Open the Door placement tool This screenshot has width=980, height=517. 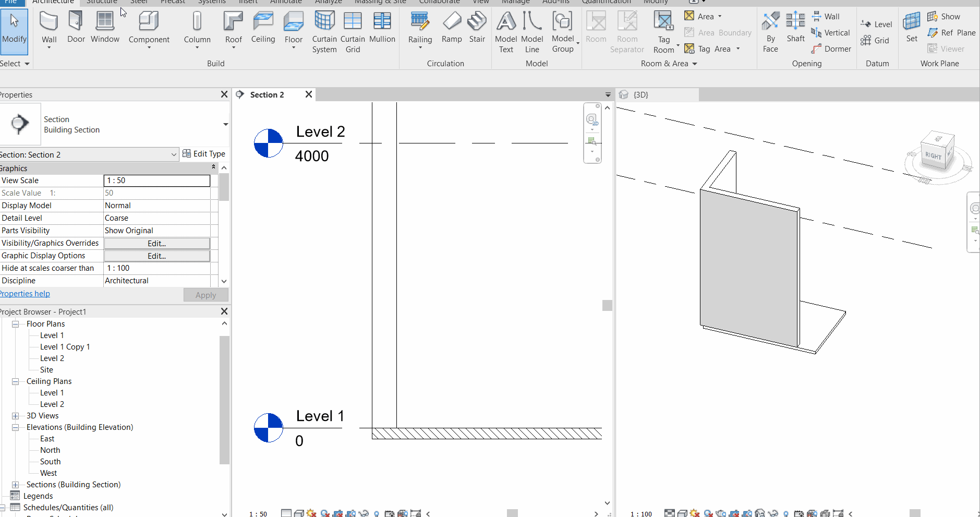point(76,26)
